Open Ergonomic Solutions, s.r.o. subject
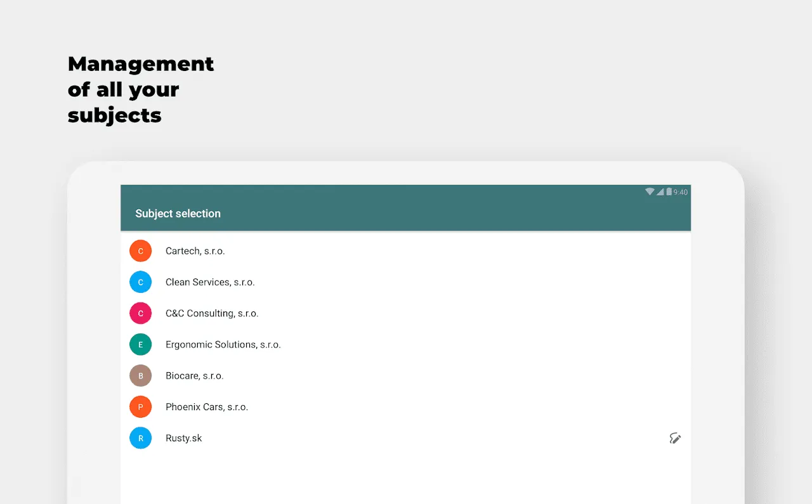The height and width of the screenshot is (504, 812). pos(405,345)
